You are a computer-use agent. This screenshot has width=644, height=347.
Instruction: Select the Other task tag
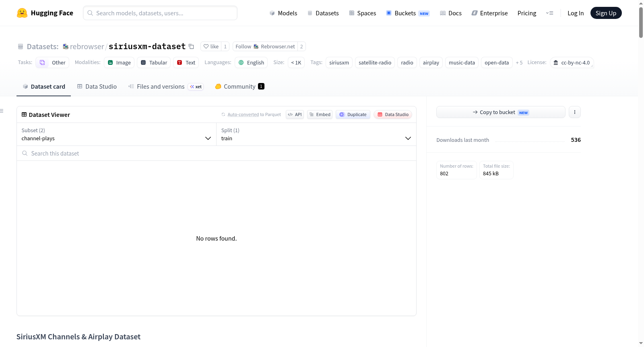pos(52,62)
